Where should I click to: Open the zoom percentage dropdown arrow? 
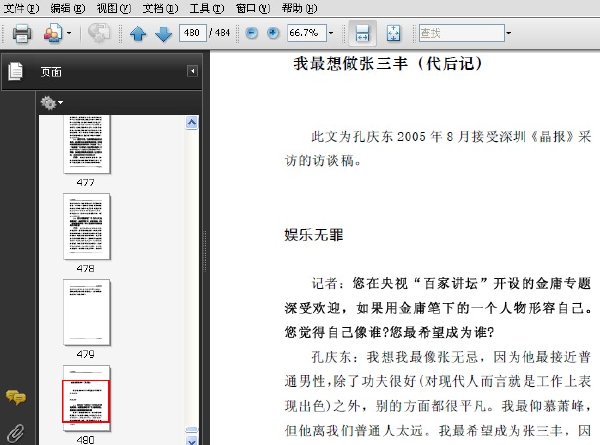point(331,33)
